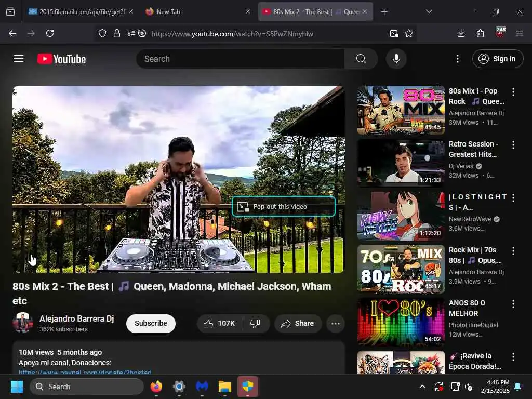Open Malwarebytes from the taskbar

click(x=202, y=387)
